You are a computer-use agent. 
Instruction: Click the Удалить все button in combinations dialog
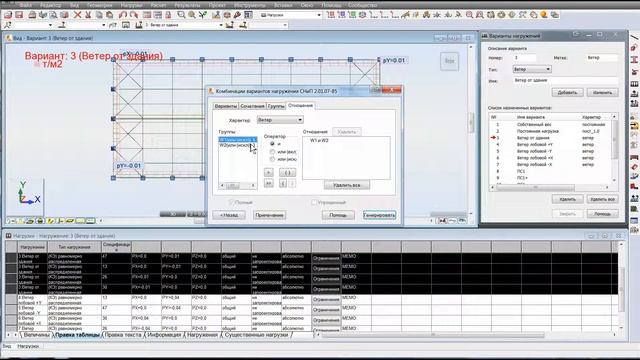(347, 185)
